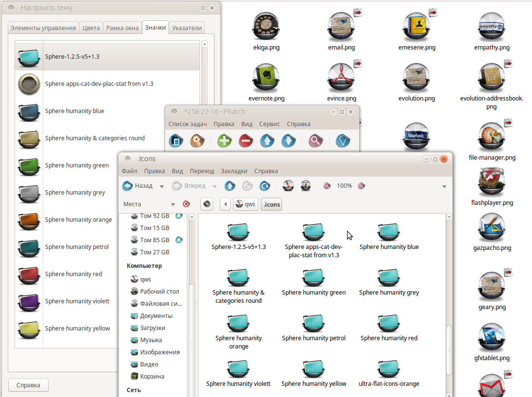Image resolution: width=532 pixels, height=397 pixels.
Task: Click the first Phatch toolbar icon
Action: point(176,140)
